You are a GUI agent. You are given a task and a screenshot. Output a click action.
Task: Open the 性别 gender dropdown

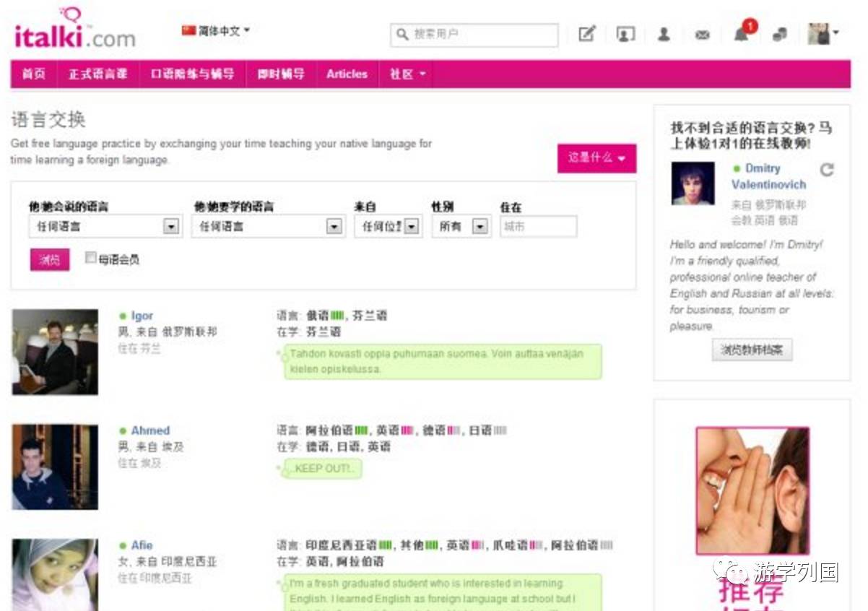(x=461, y=226)
